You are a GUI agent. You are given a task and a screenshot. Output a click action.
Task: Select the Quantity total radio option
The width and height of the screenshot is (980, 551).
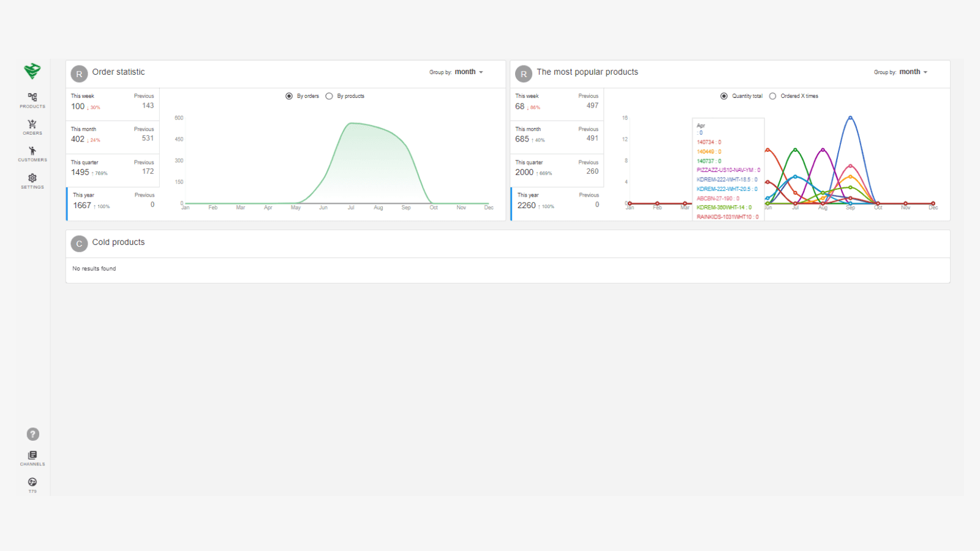pyautogui.click(x=724, y=96)
